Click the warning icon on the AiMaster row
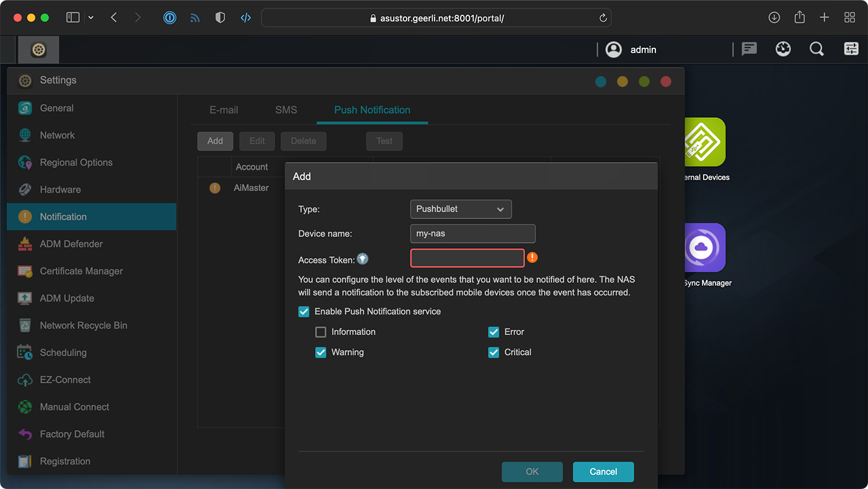868x489 pixels. 215,188
